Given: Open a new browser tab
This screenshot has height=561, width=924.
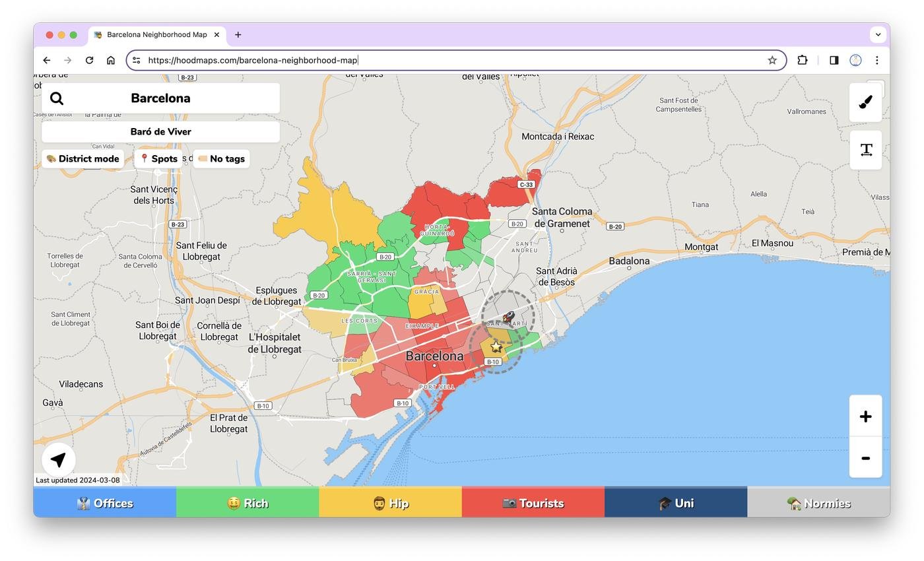Looking at the screenshot, I should pyautogui.click(x=238, y=34).
